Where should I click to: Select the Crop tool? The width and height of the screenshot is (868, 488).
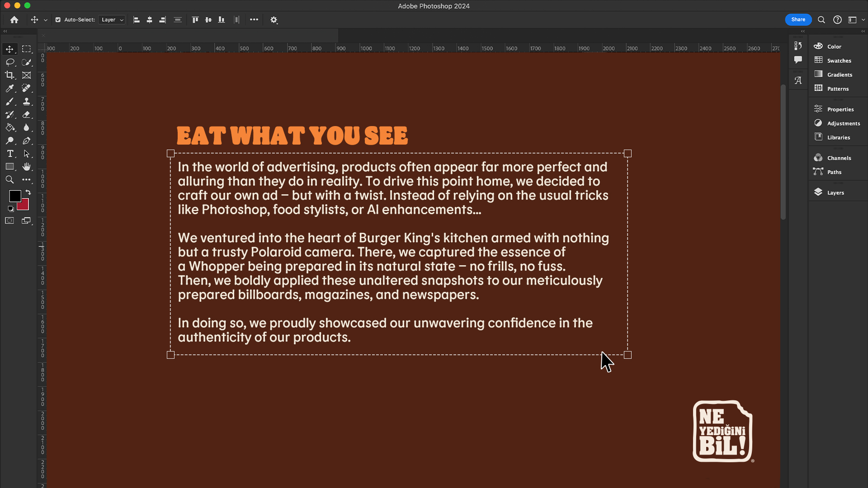coord(9,75)
